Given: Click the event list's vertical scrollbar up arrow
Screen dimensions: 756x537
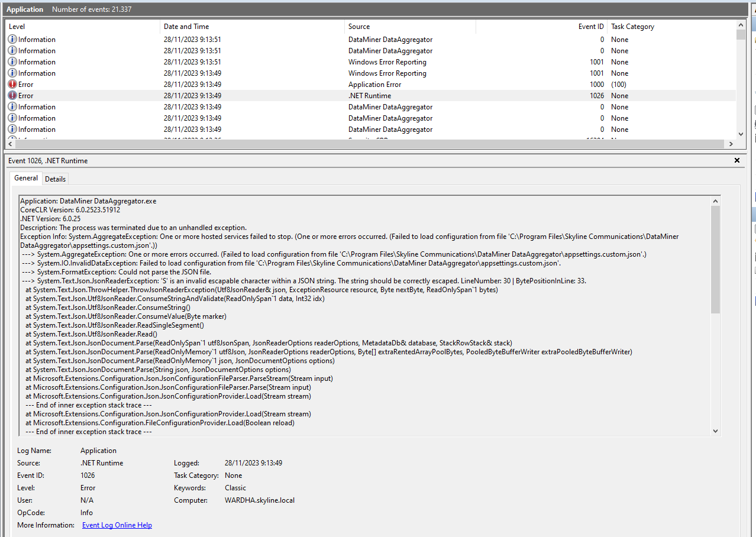Looking at the screenshot, I should click(741, 25).
